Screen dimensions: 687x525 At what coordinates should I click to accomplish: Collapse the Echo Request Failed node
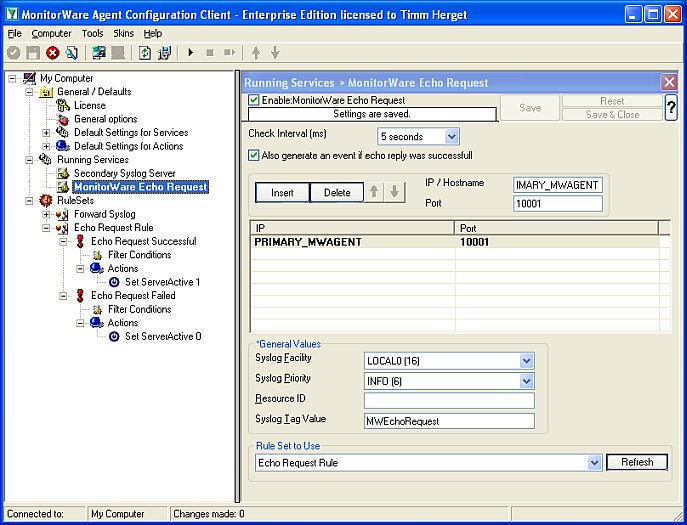pos(63,296)
